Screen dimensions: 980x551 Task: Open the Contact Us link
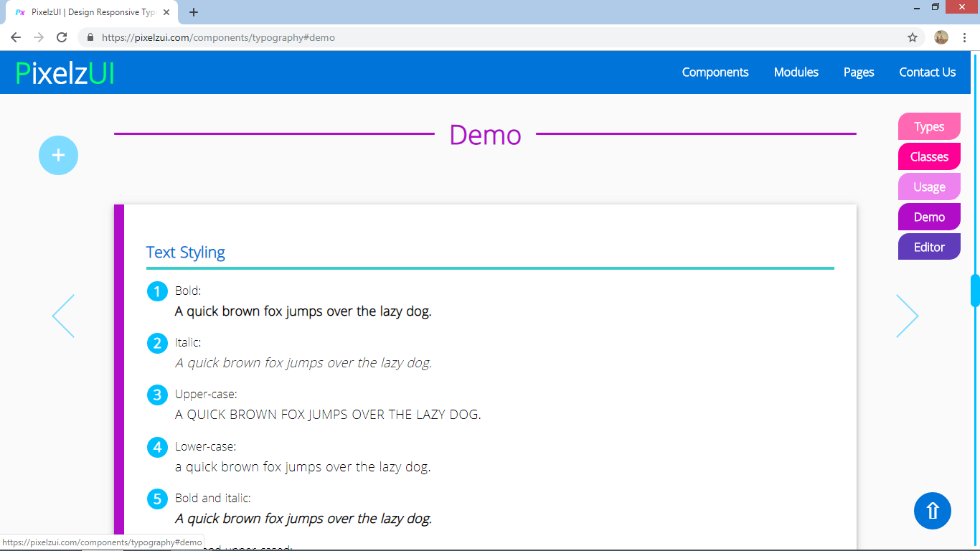pyautogui.click(x=928, y=72)
